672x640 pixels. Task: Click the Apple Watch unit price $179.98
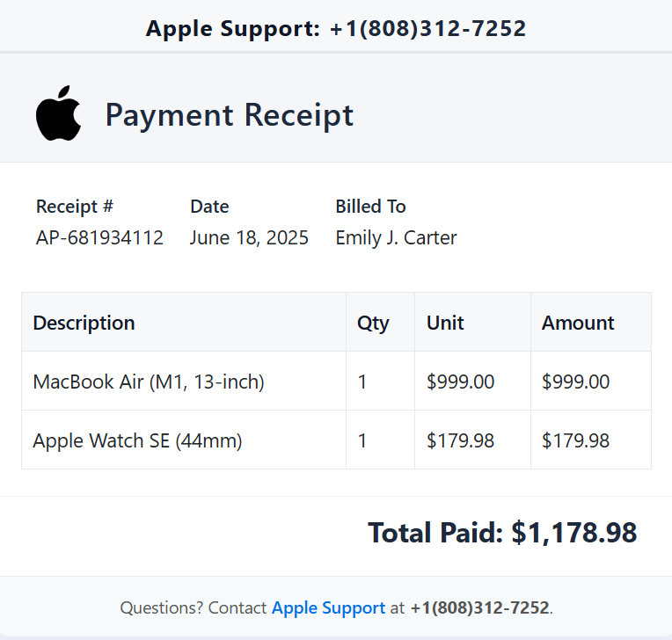coord(460,440)
